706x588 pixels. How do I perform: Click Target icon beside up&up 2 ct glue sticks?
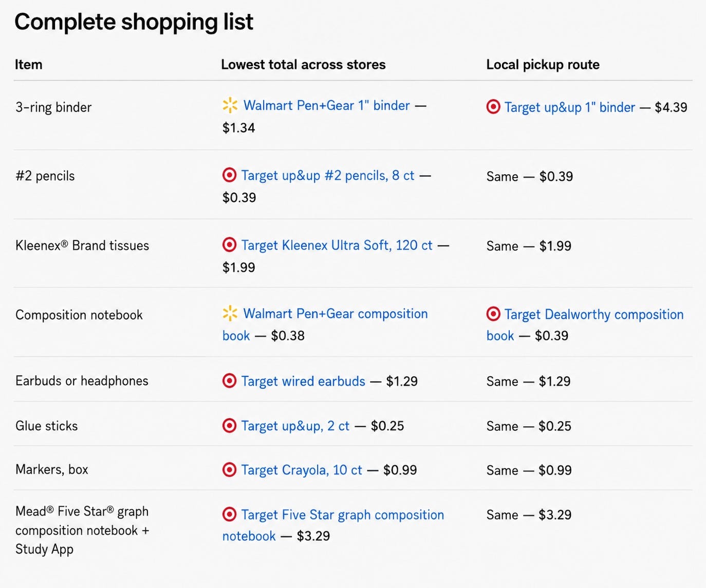229,426
